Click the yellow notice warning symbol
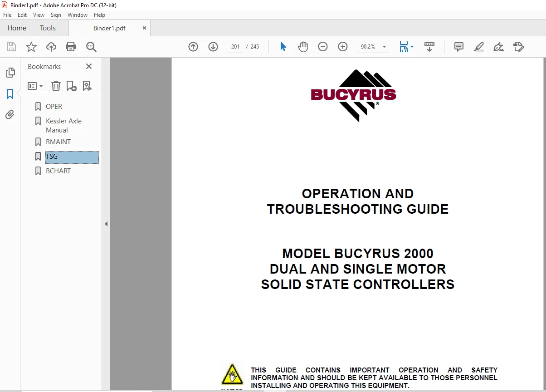 coord(232,375)
